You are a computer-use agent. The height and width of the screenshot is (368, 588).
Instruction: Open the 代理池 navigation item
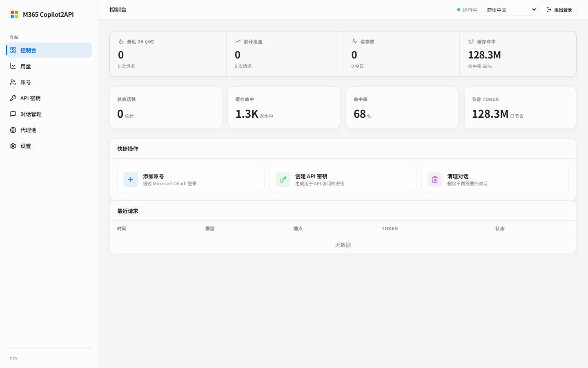click(49, 130)
